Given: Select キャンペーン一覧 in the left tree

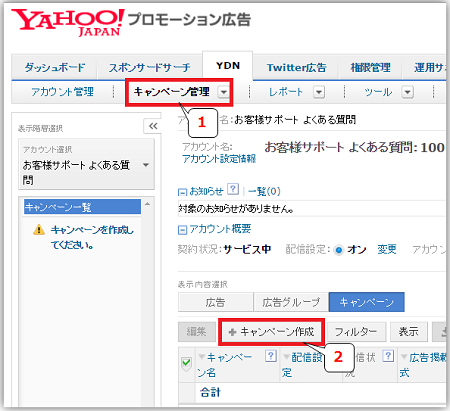Looking at the screenshot, I should click(x=82, y=207).
